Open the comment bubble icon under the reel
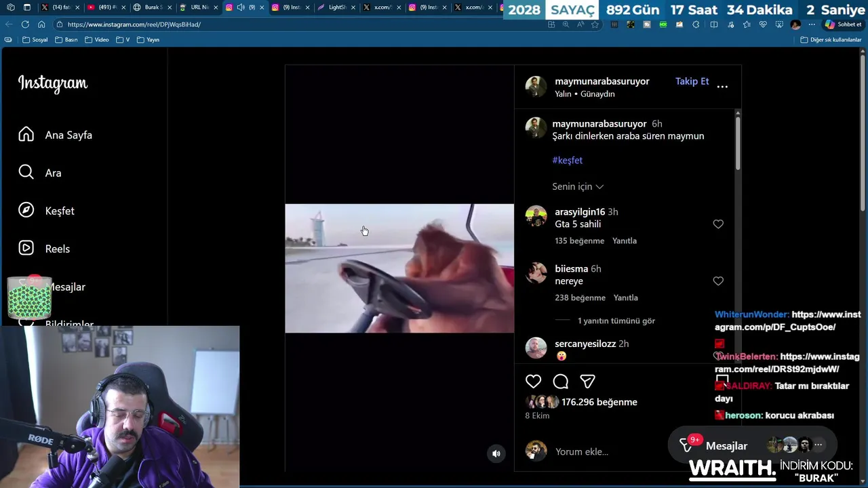The height and width of the screenshot is (488, 868). click(x=561, y=382)
